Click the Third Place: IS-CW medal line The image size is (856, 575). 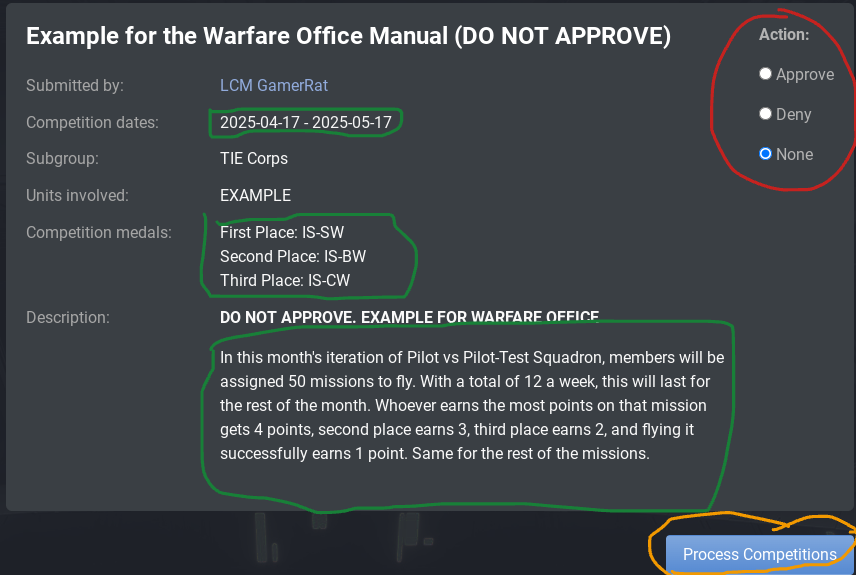point(285,280)
